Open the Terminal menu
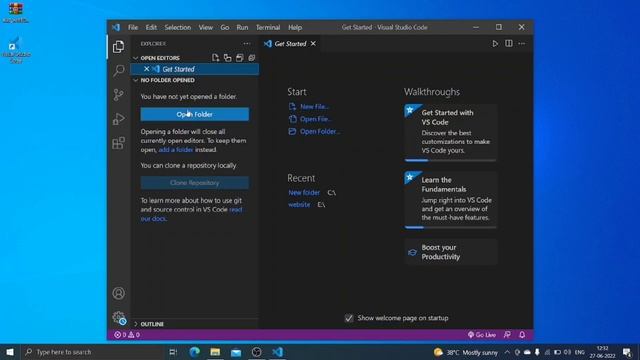The image size is (640, 360). pyautogui.click(x=268, y=27)
